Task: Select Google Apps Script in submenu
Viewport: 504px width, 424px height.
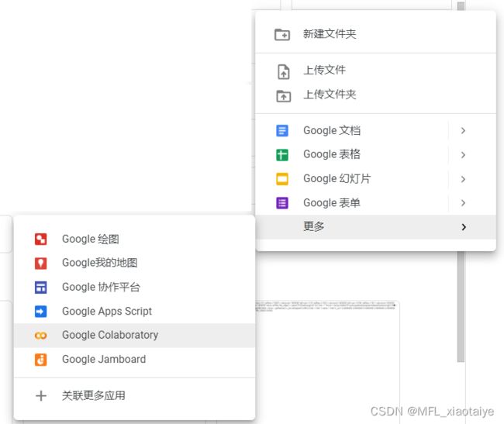Action: tap(135, 312)
